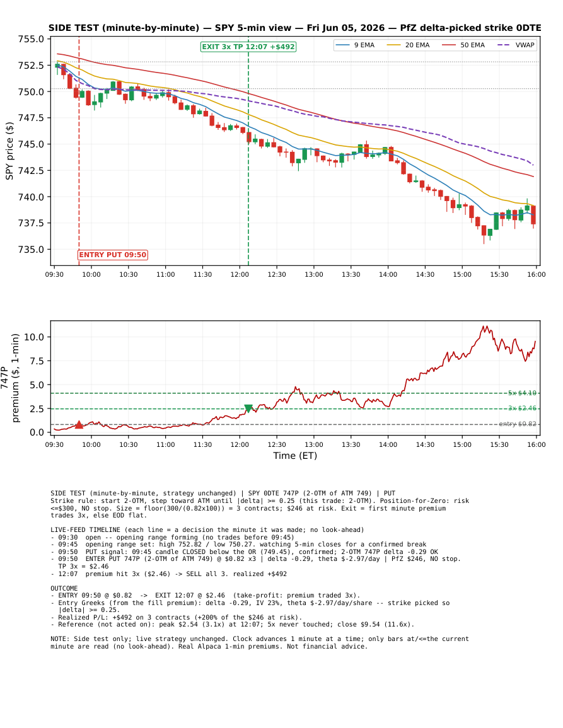Click the '09:50 ENTER PUT 747P' timeline line

(x=255, y=559)
